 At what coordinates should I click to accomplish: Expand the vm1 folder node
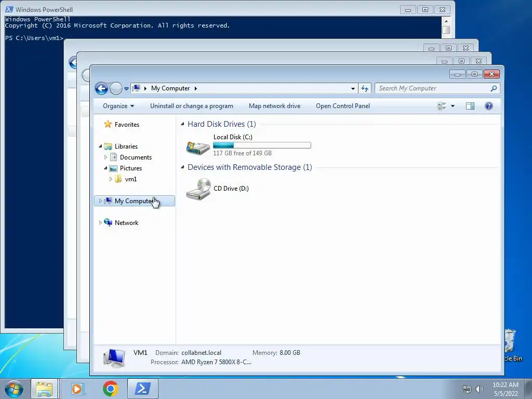click(x=111, y=179)
